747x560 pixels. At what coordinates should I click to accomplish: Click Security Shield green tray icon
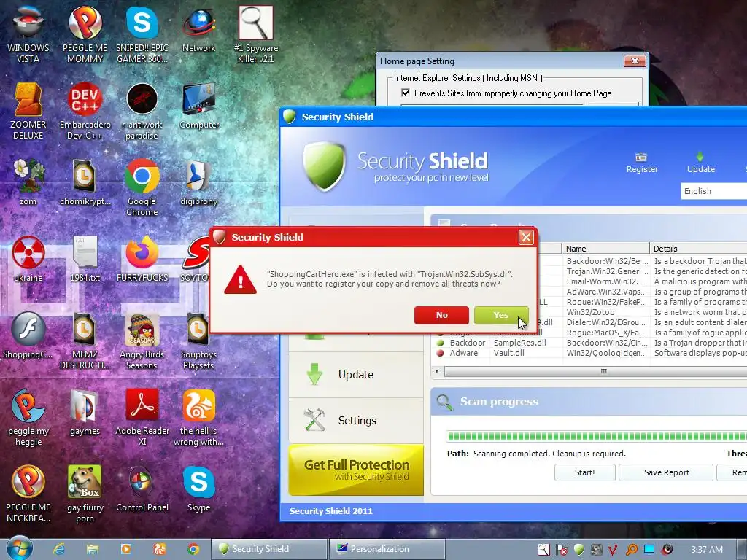[x=578, y=550]
